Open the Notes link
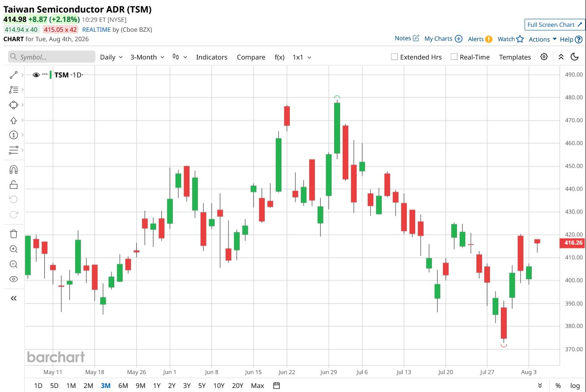586x392 pixels. [407, 38]
